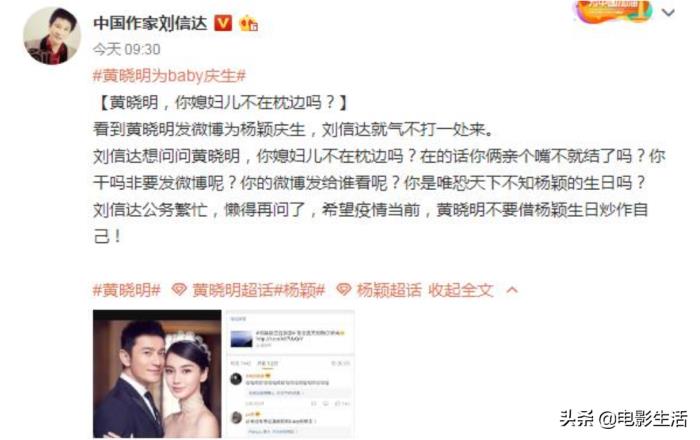Viewport: 700px width, 440px height.
Task: Open the comments screenshot thumbnail
Action: [290, 374]
